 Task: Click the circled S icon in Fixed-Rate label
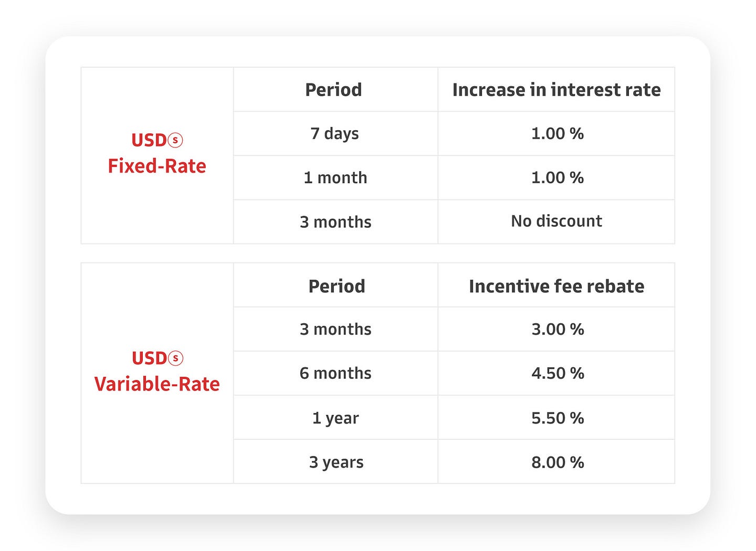pyautogui.click(x=175, y=140)
